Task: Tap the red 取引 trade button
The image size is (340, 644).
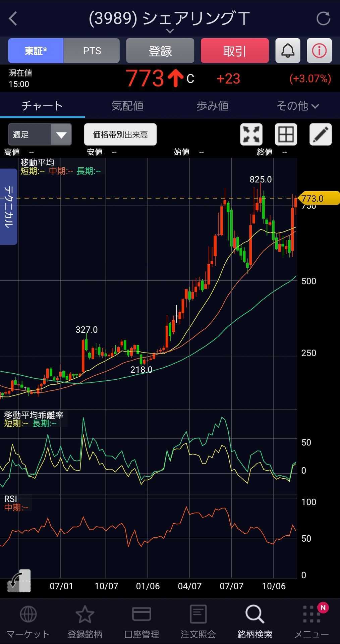Action: coord(235,51)
